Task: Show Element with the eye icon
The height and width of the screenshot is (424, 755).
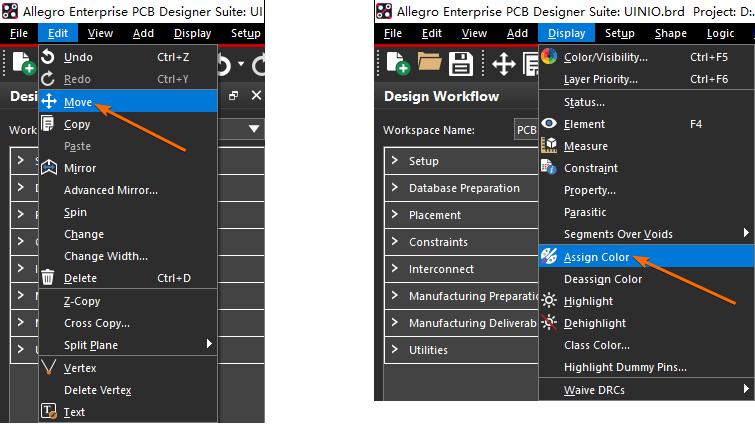Action: coord(584,124)
